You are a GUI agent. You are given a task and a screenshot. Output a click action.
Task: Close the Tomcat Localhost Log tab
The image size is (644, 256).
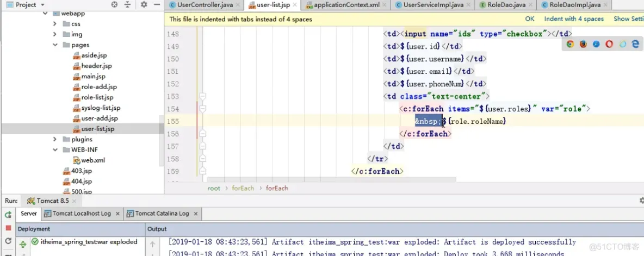tap(117, 213)
